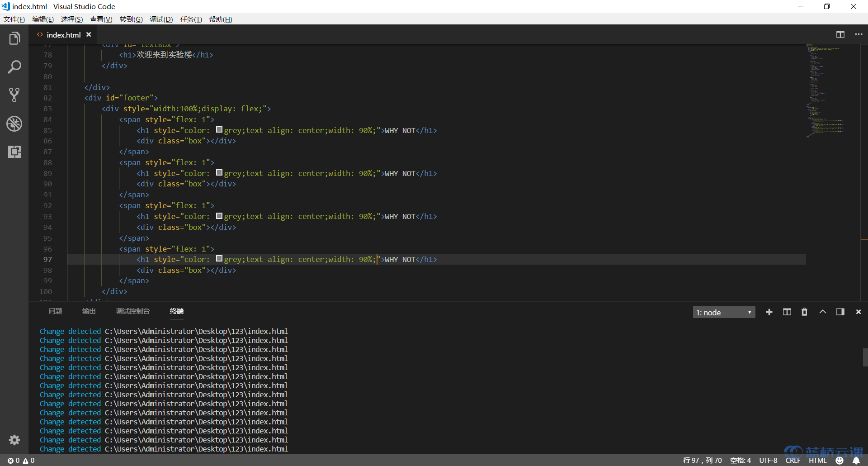Create a new terminal with plus icon

point(769,312)
